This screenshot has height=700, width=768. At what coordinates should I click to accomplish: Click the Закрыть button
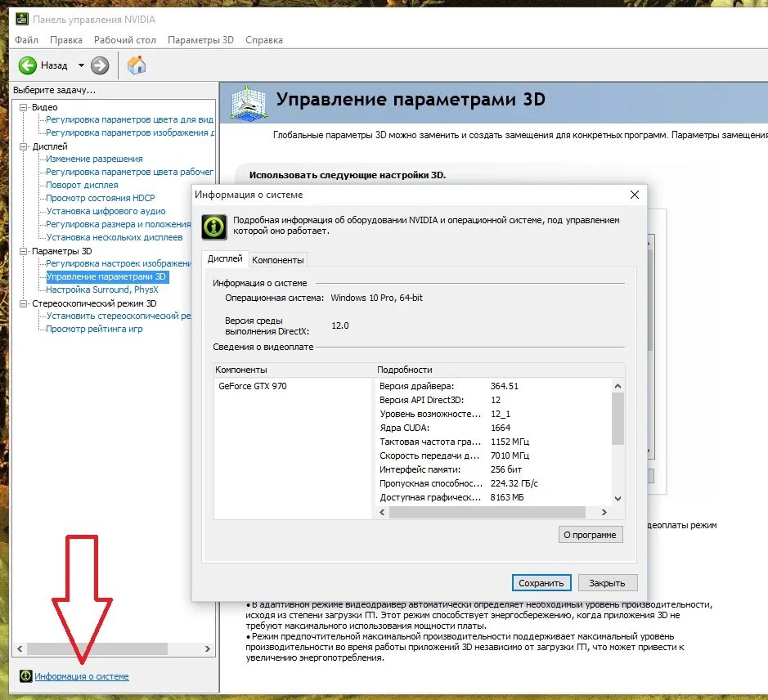pyautogui.click(x=608, y=583)
